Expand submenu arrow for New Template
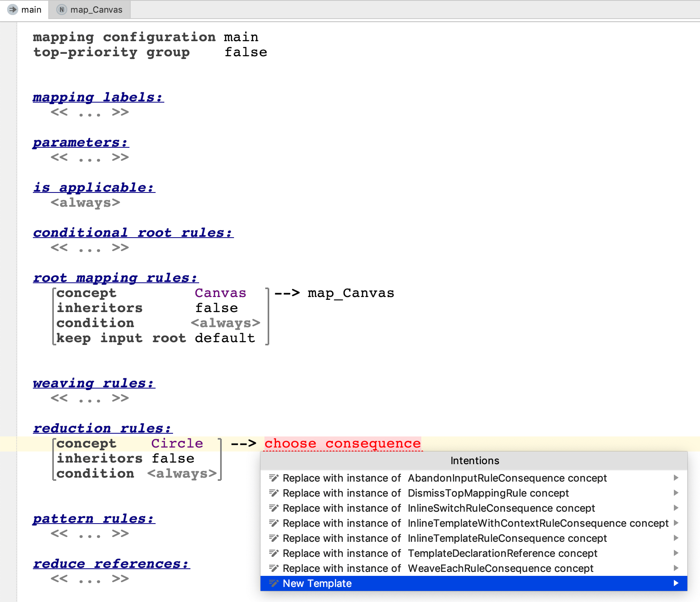 tap(676, 583)
